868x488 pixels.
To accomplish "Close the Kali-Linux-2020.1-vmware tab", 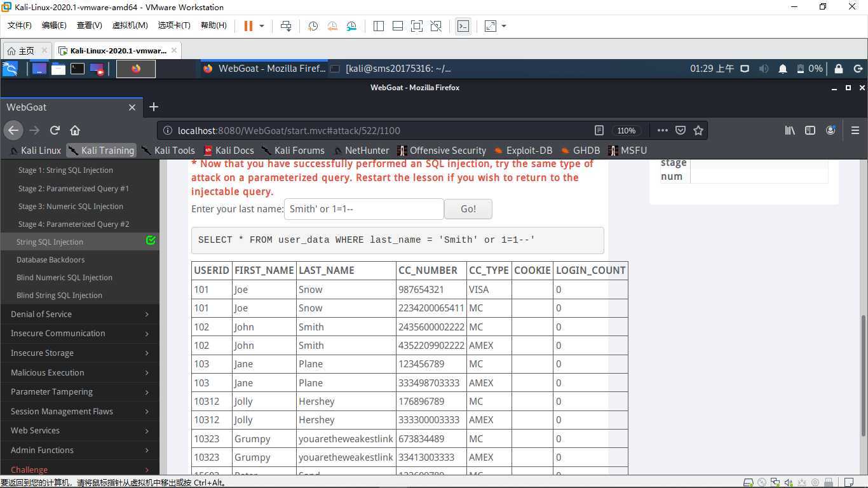I will click(x=174, y=50).
